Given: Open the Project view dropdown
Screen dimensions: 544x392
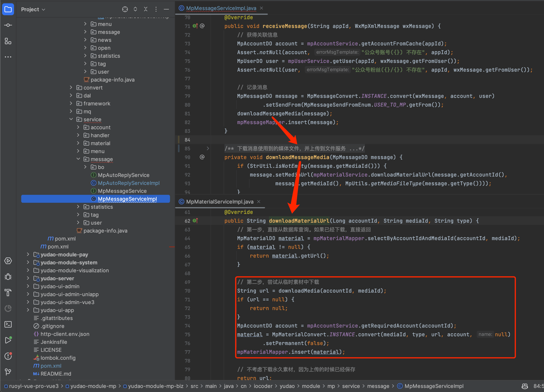Looking at the screenshot, I should point(33,9).
